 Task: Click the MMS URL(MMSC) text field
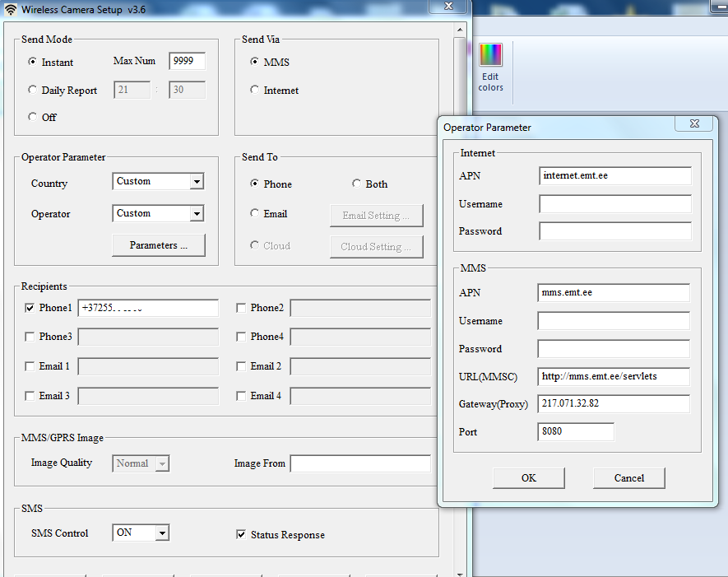[614, 376]
